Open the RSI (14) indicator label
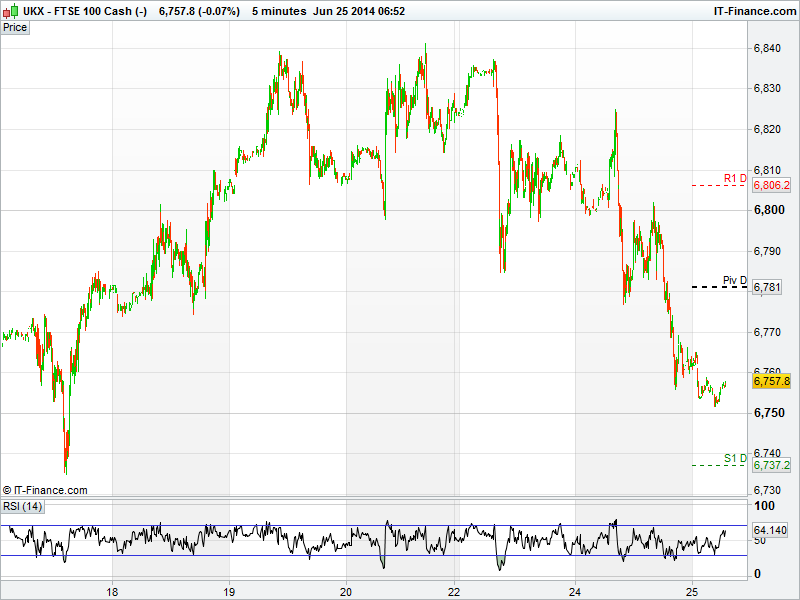This screenshot has width=800, height=600. pos(22,506)
